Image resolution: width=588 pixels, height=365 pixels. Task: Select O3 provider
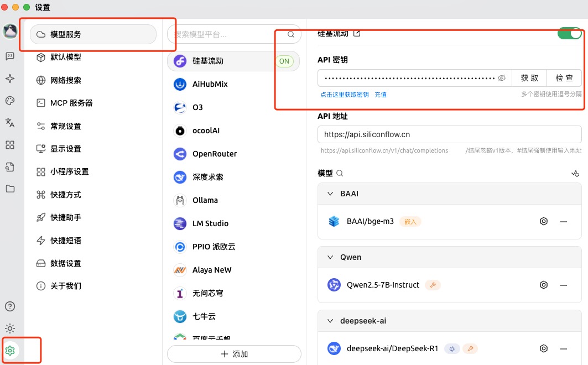point(233,107)
